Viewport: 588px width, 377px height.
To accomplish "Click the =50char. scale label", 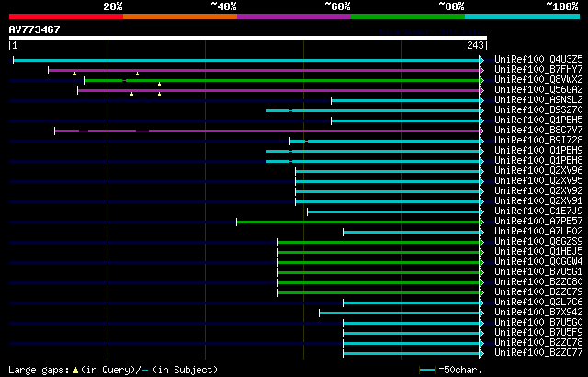I will 460,370.
